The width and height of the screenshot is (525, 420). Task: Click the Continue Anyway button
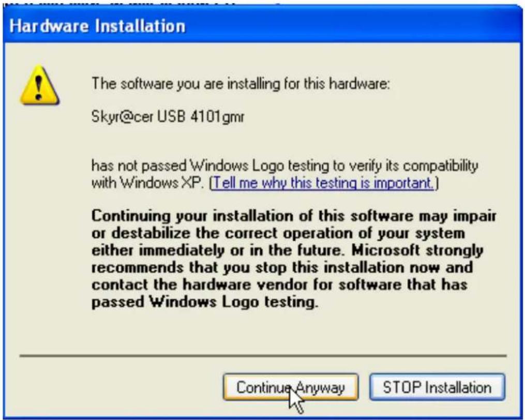click(x=291, y=387)
